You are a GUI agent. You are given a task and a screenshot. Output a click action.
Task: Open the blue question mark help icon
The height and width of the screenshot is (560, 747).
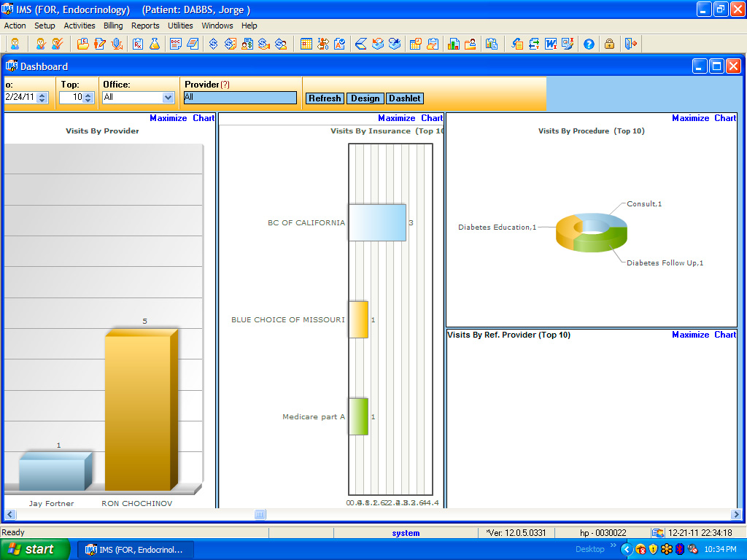(589, 44)
